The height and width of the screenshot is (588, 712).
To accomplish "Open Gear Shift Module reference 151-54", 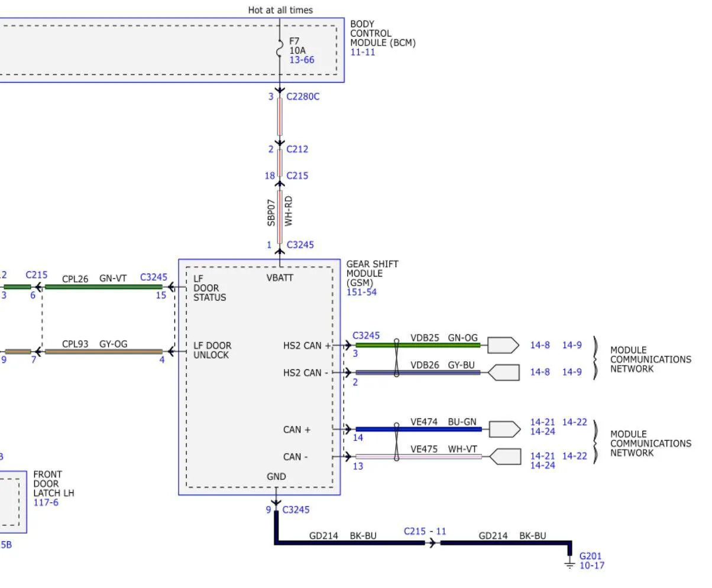I will coord(361,292).
